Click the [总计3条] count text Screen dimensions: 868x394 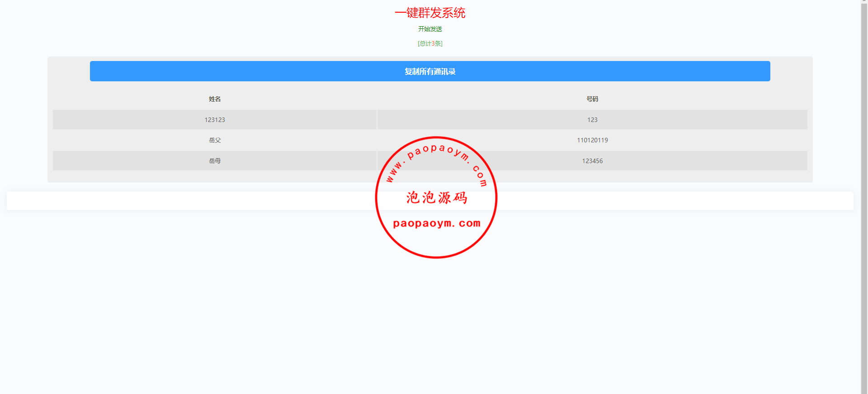[430, 43]
